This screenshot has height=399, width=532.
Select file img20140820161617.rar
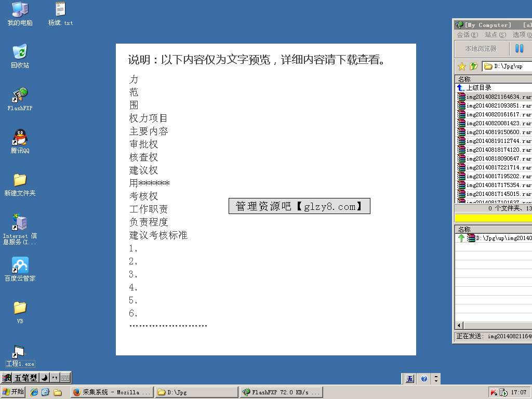coord(494,114)
